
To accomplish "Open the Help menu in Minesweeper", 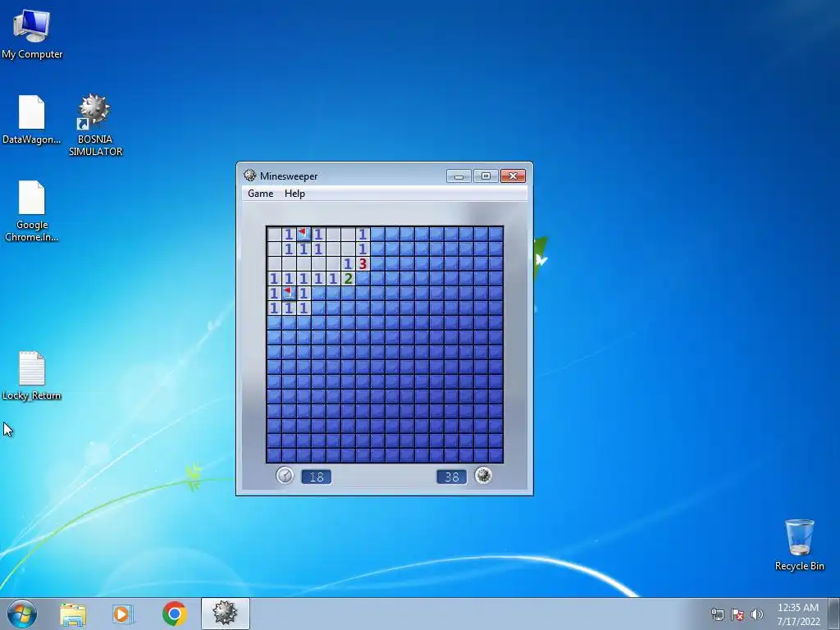I will tap(294, 194).
